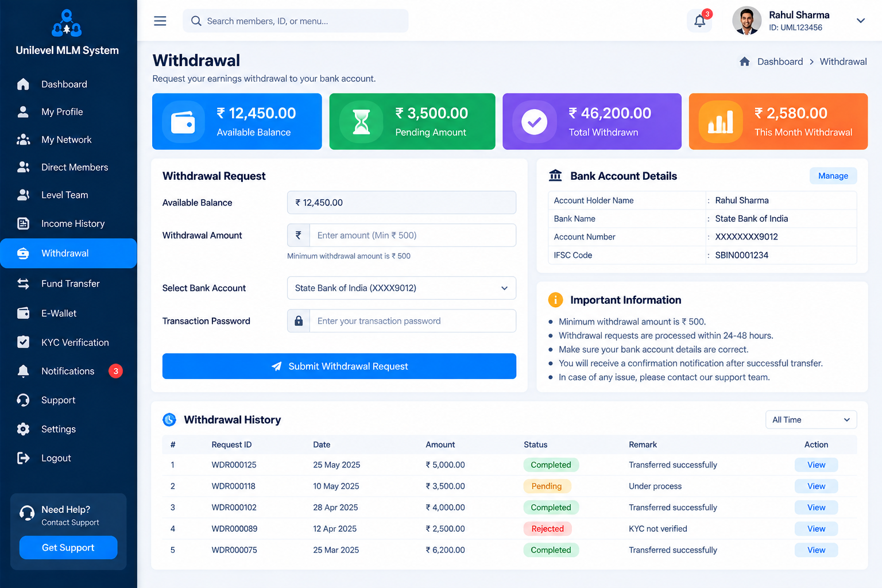The width and height of the screenshot is (882, 588).
Task: Click the IFSC code SBIN0001234
Action: pyautogui.click(x=741, y=255)
